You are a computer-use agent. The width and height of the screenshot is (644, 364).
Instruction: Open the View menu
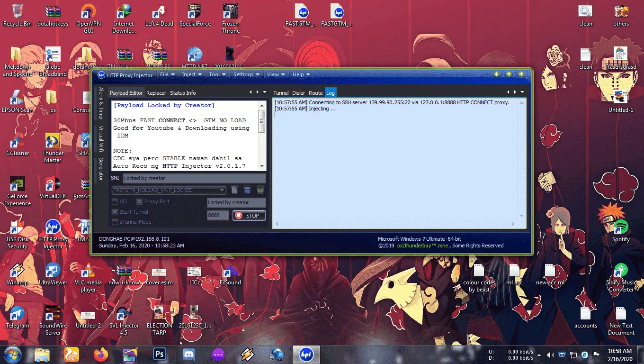click(276, 74)
